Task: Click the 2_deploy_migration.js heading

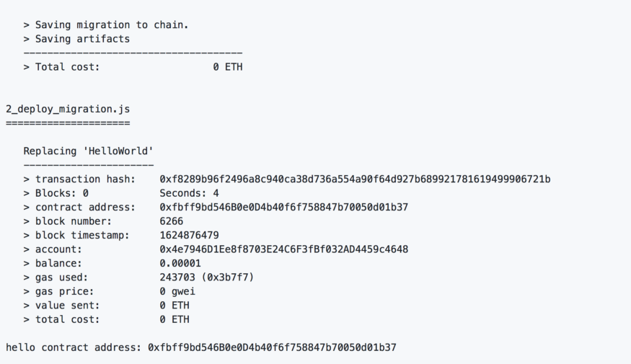Action: pyautogui.click(x=68, y=110)
